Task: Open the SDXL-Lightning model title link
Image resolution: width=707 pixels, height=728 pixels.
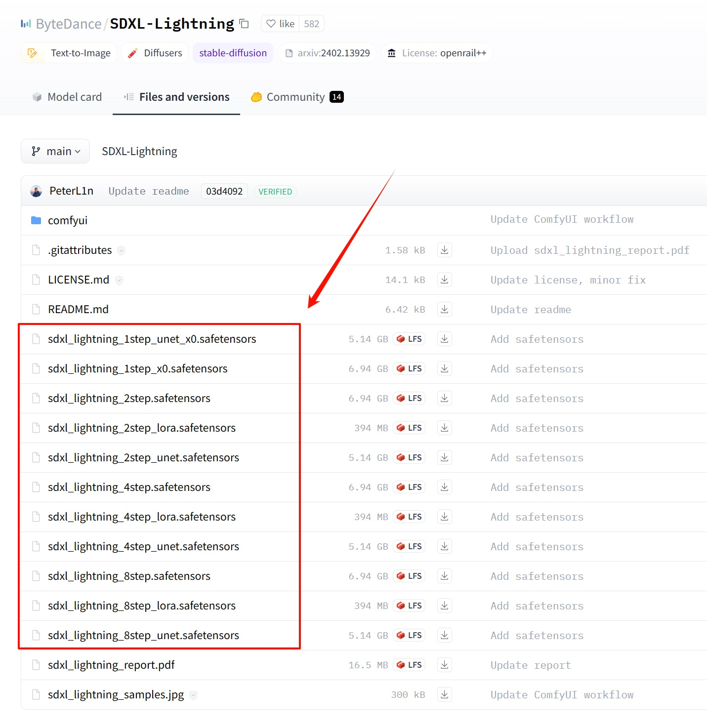Action: tap(172, 24)
